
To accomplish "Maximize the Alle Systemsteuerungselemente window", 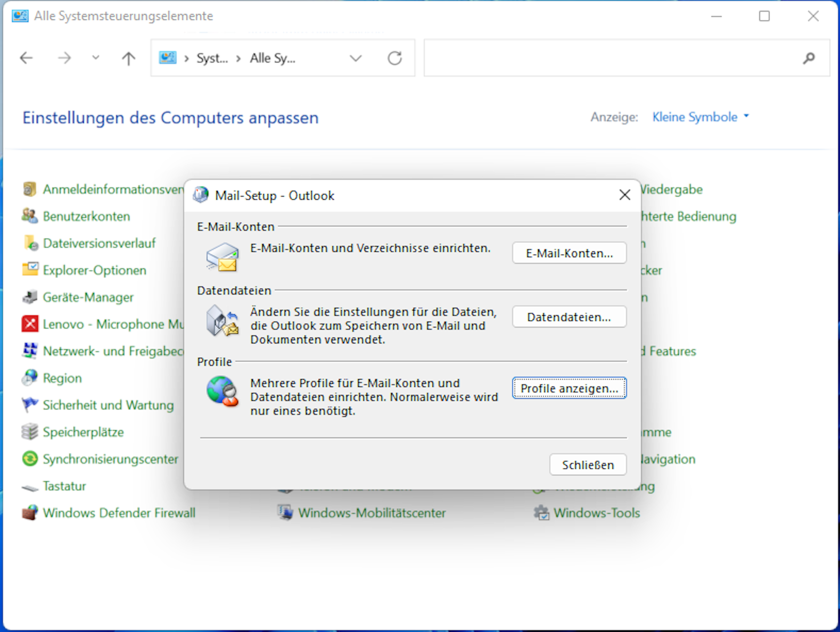I will (764, 16).
